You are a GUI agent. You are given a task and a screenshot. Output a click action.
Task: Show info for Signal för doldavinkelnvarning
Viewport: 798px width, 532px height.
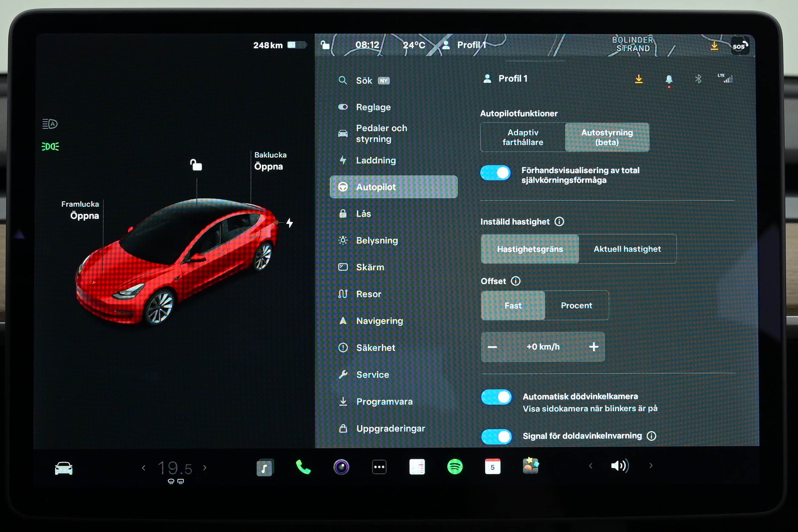point(651,436)
